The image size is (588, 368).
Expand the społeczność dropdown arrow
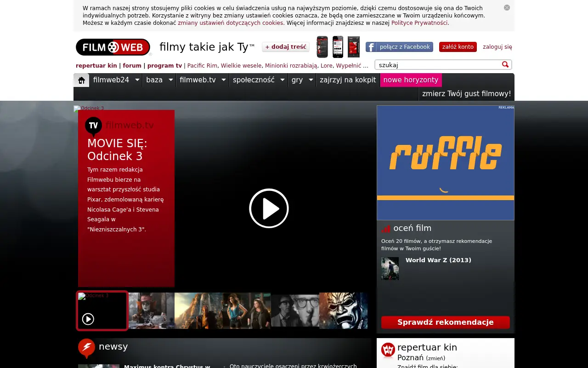283,80
